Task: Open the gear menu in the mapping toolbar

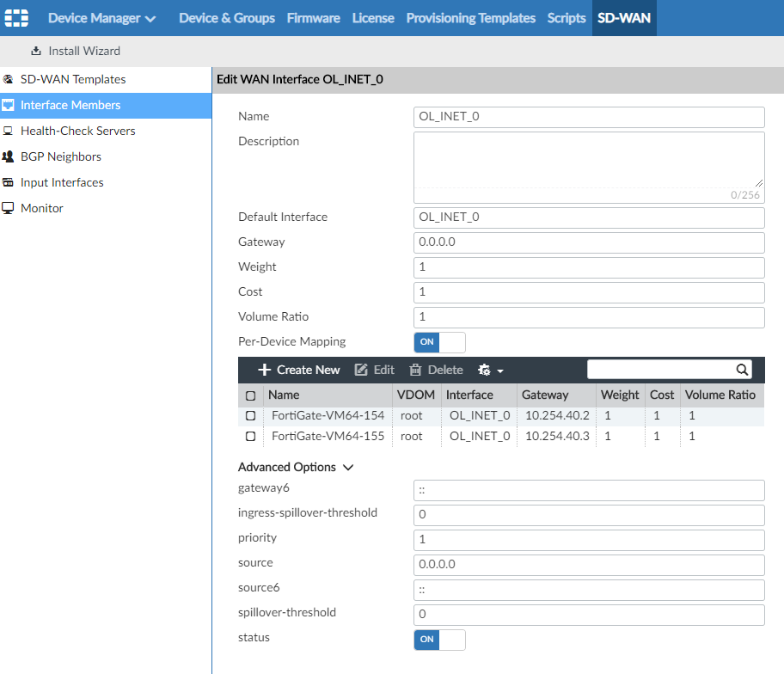Action: click(487, 370)
